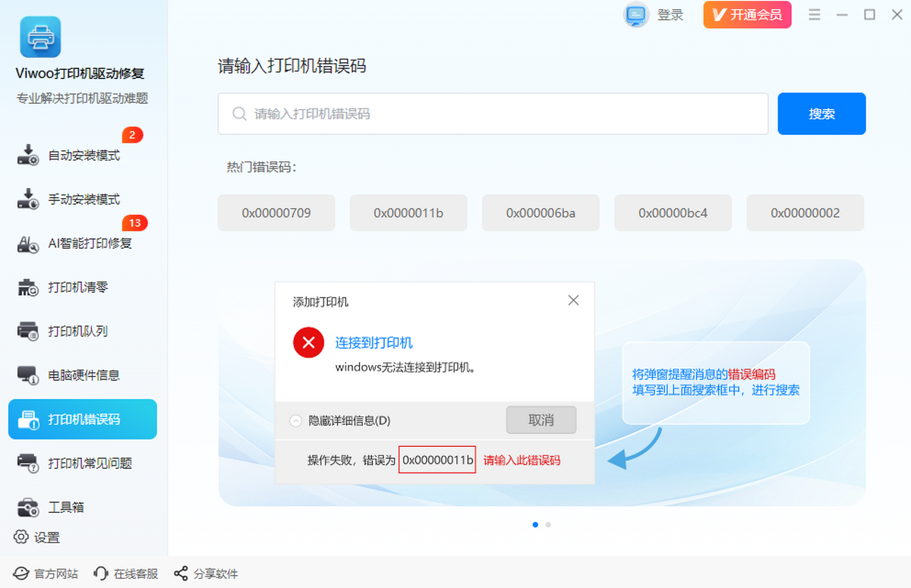
Task: Click the Viwoo printer app logo
Action: pos(40,36)
